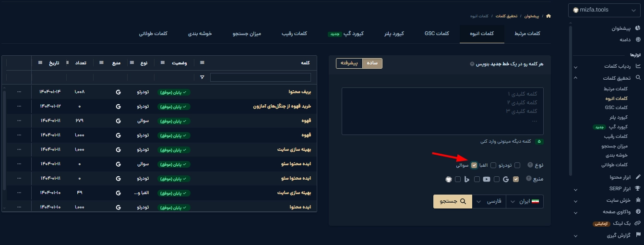Click the date ۱۴۰۴-۰۱-۱۴ in بریف محتوا row
Screen dimensions: 644x245
50,92
